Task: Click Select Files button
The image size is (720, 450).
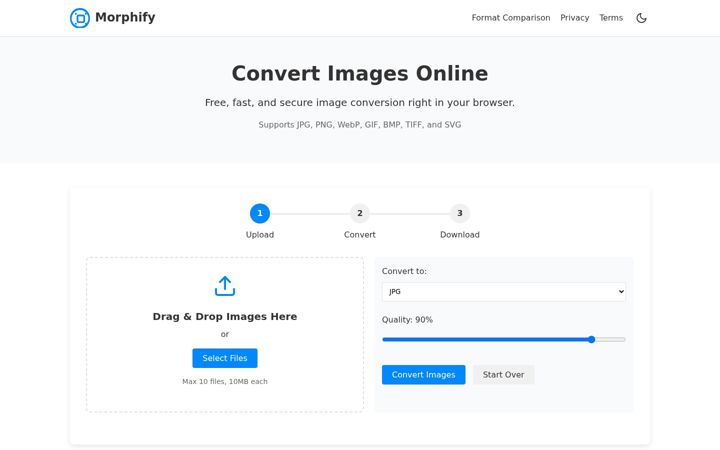Action: [x=225, y=358]
